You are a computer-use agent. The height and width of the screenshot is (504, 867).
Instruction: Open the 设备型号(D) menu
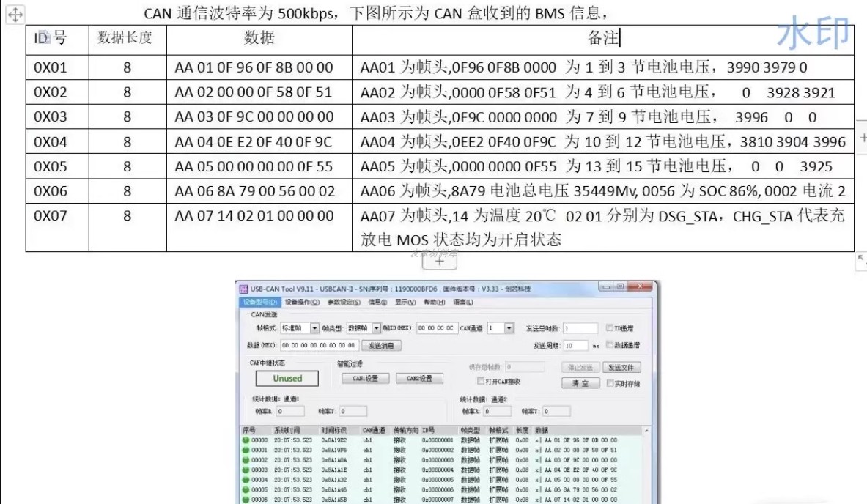tap(260, 303)
